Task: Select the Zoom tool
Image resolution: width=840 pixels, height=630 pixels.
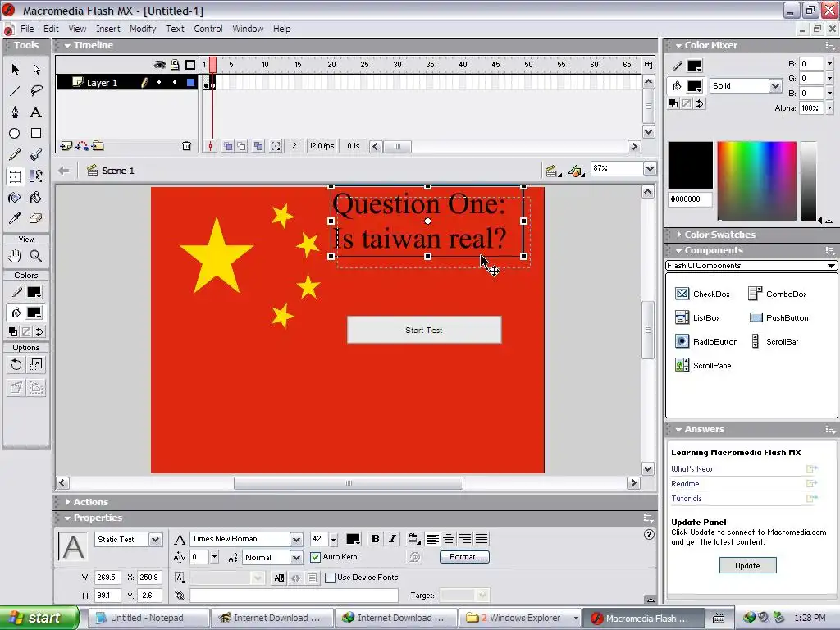Action: click(x=36, y=256)
